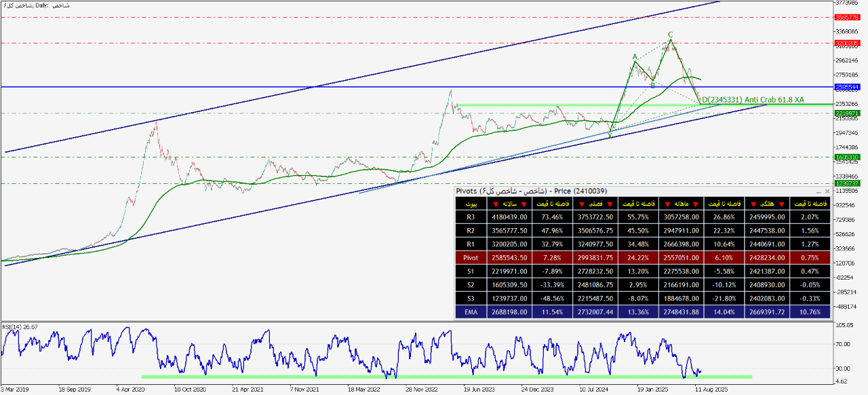This screenshot has height=395, width=868.
Task: Select the EMA row label in table
Action: coord(471,312)
